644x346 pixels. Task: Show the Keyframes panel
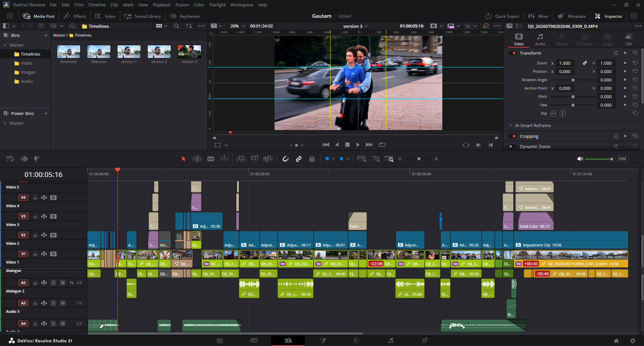click(185, 16)
